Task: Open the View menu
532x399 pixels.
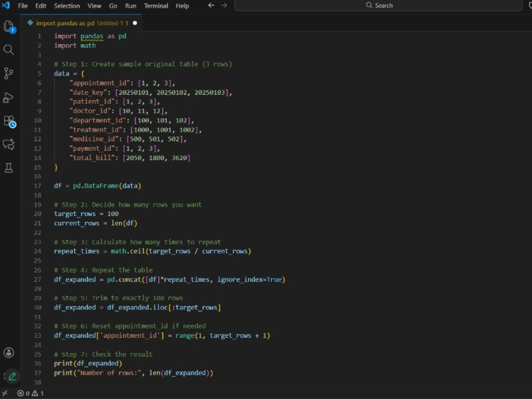Action: pos(94,6)
